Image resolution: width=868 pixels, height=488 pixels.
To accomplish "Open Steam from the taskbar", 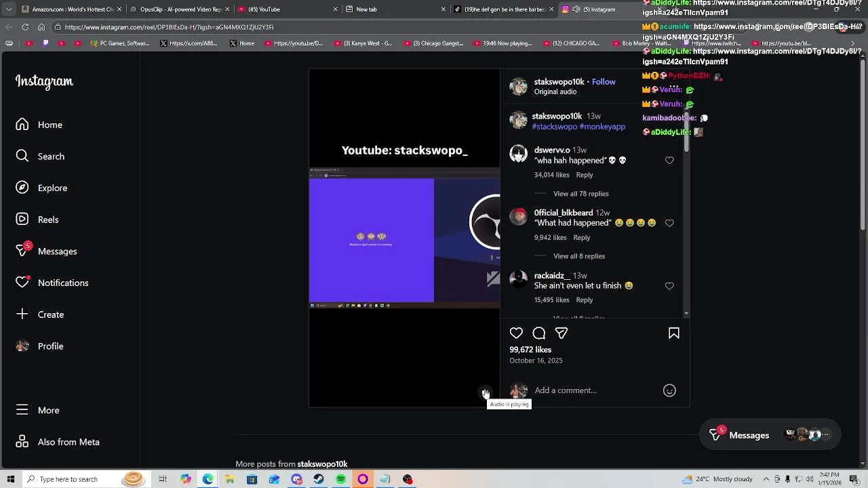I will tap(319, 479).
